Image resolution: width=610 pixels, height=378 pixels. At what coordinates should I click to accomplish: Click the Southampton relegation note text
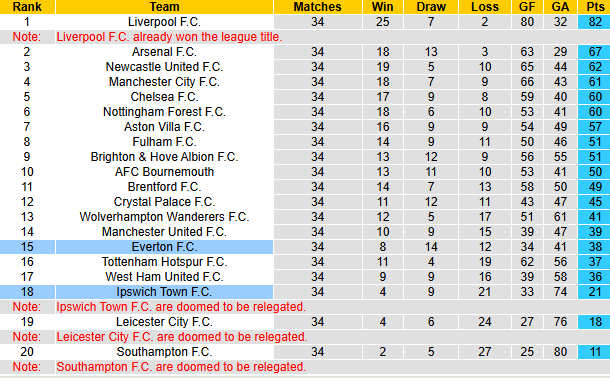click(181, 367)
